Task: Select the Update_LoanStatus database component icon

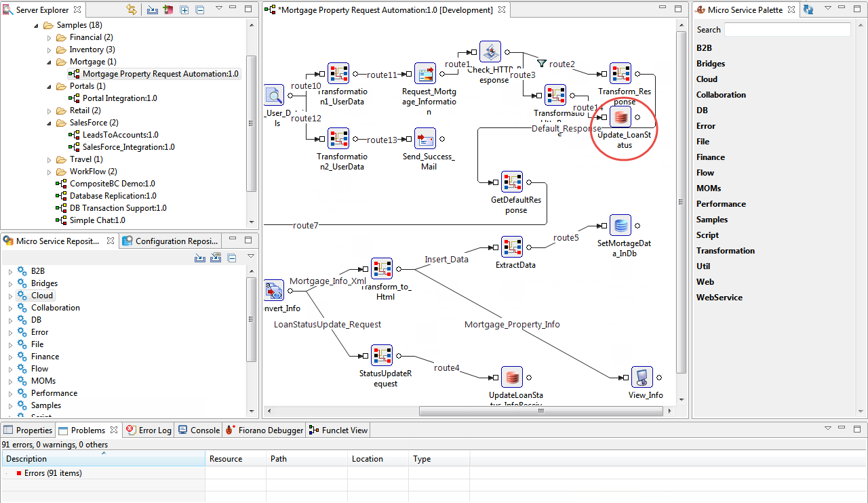Action: click(x=620, y=117)
